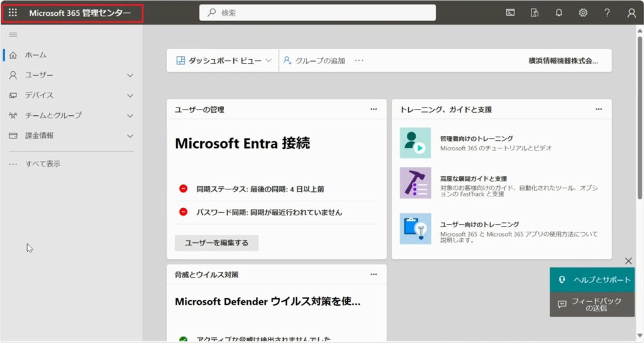Click the clipboard user training thumbnail
The height and width of the screenshot is (343, 644).
[x=415, y=229]
